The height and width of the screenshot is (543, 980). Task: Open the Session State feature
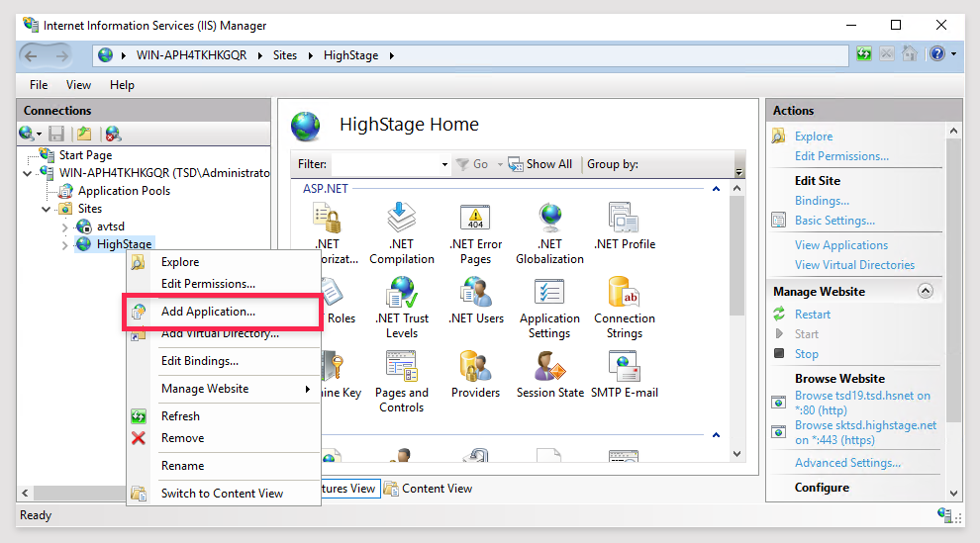pyautogui.click(x=550, y=375)
